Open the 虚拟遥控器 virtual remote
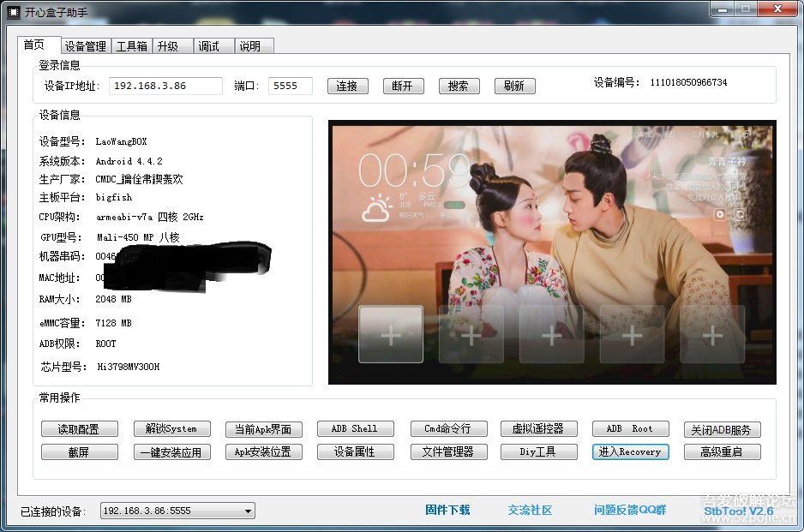804x532 pixels. click(x=537, y=429)
